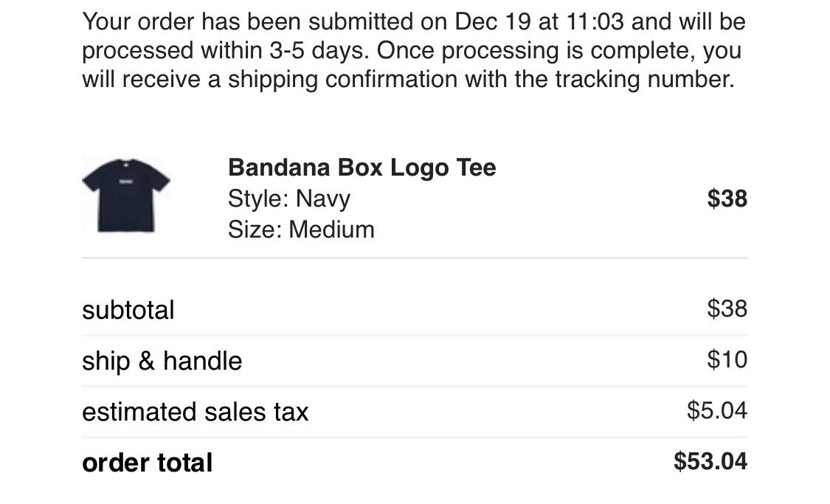Click the "11:03" submission time
Viewport: 830px width, 504px height.
pos(595,21)
